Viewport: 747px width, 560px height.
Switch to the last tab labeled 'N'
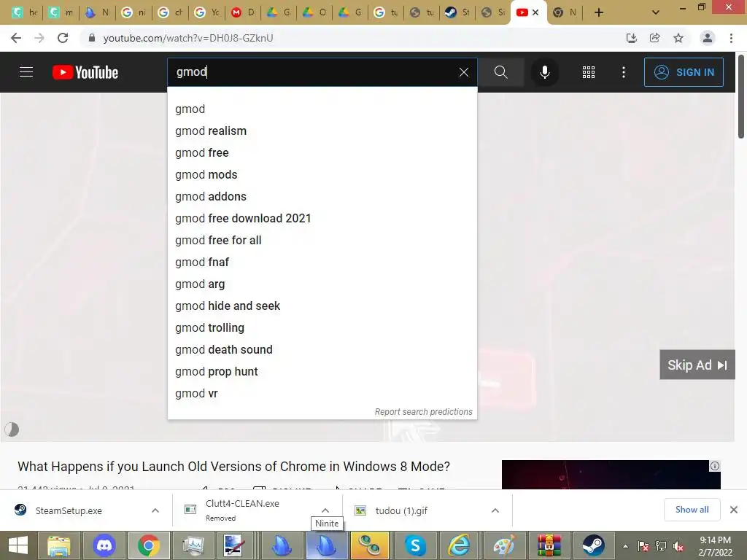click(x=565, y=12)
